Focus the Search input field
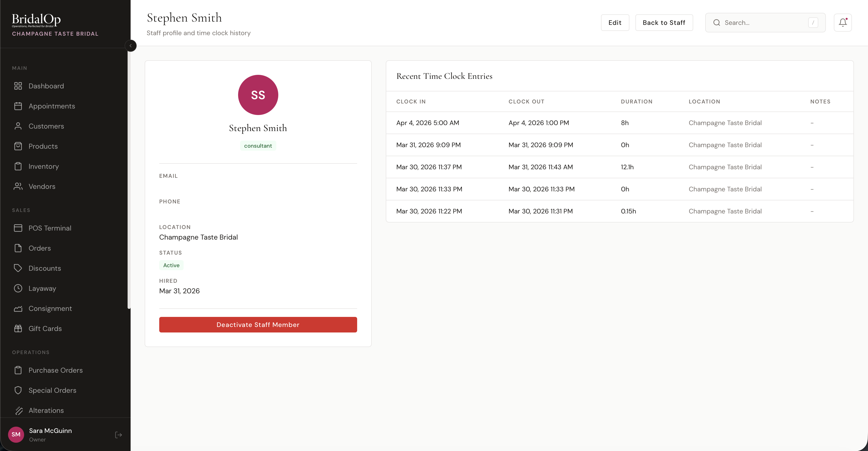868x451 pixels. click(764, 23)
